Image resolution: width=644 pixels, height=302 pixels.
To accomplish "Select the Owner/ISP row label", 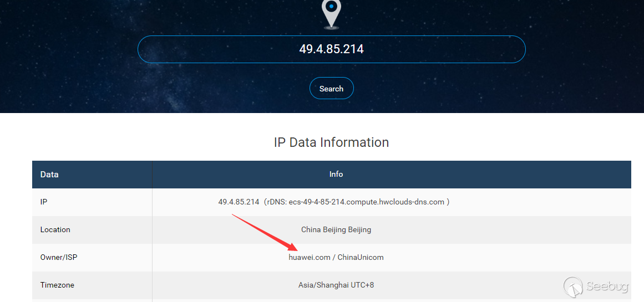I will 58,257.
